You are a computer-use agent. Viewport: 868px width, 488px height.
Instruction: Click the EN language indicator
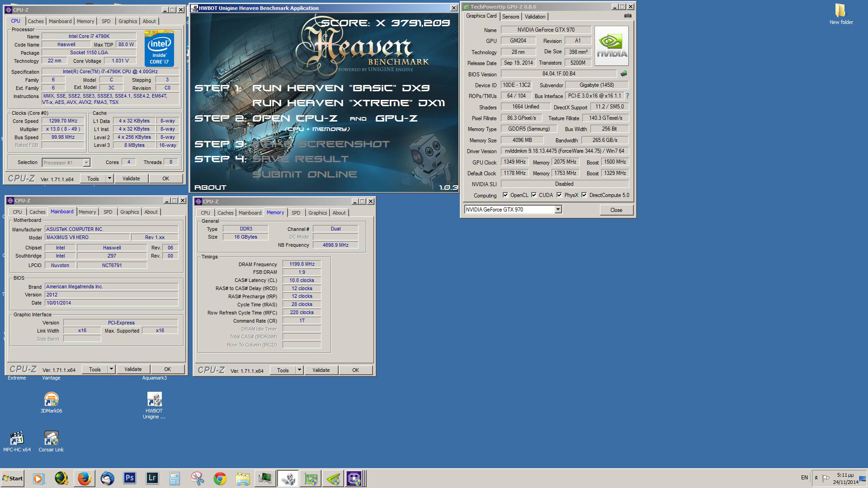[x=804, y=478]
